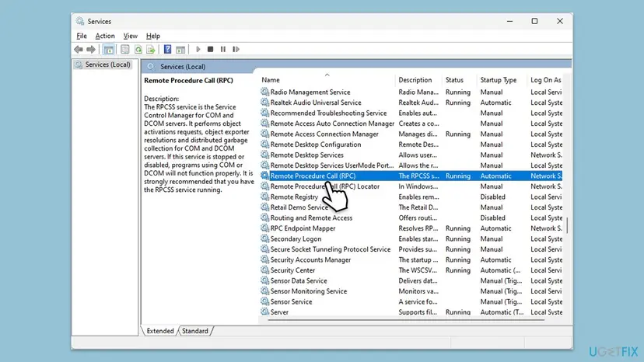Sort by the Log On As column header
This screenshot has height=362, width=644.
[545, 80]
